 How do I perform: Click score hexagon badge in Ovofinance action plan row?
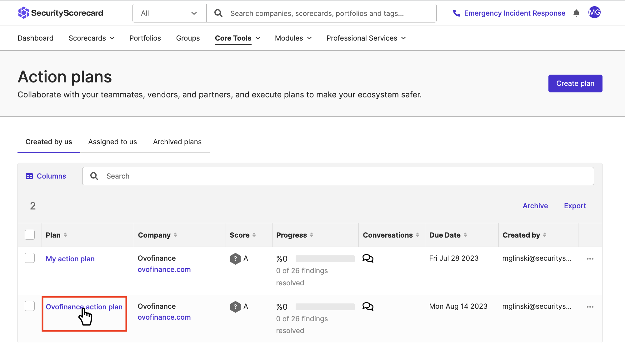tap(235, 307)
